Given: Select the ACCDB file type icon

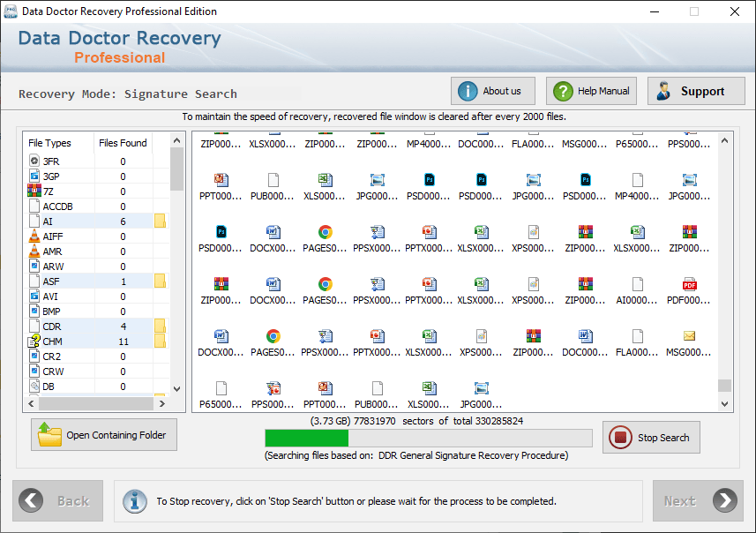Looking at the screenshot, I should (x=34, y=206).
